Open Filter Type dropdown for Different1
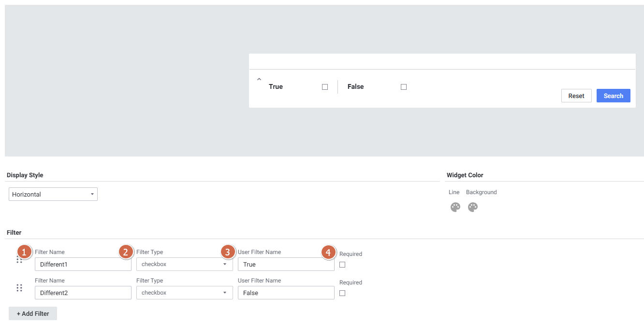 [184, 264]
